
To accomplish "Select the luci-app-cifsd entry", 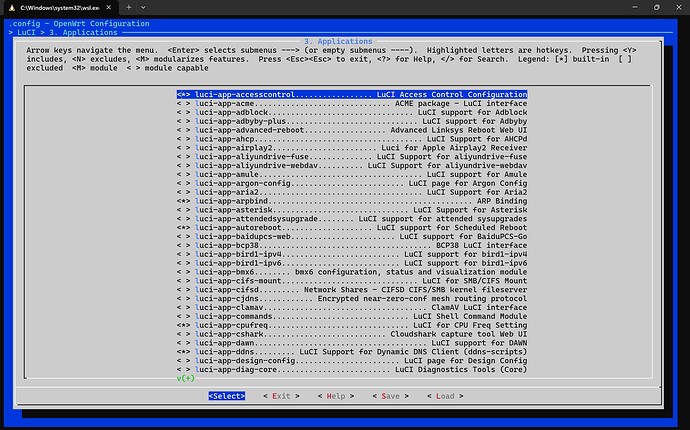I will [352, 290].
